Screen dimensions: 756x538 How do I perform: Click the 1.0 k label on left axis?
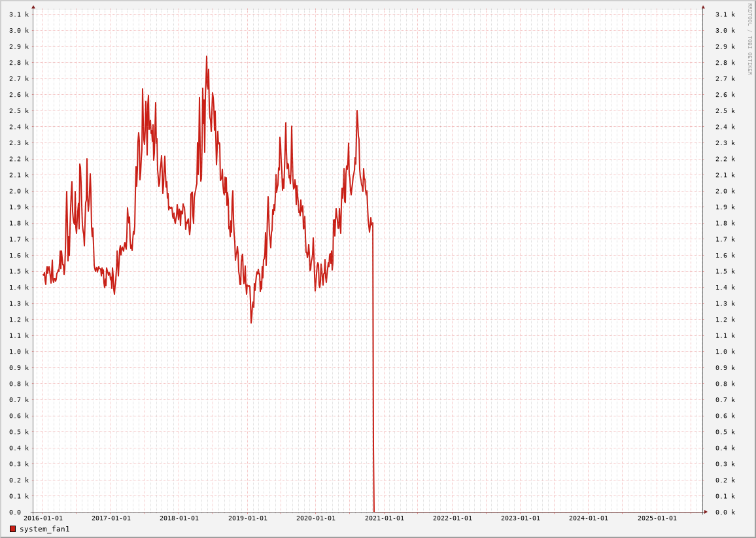(19, 352)
